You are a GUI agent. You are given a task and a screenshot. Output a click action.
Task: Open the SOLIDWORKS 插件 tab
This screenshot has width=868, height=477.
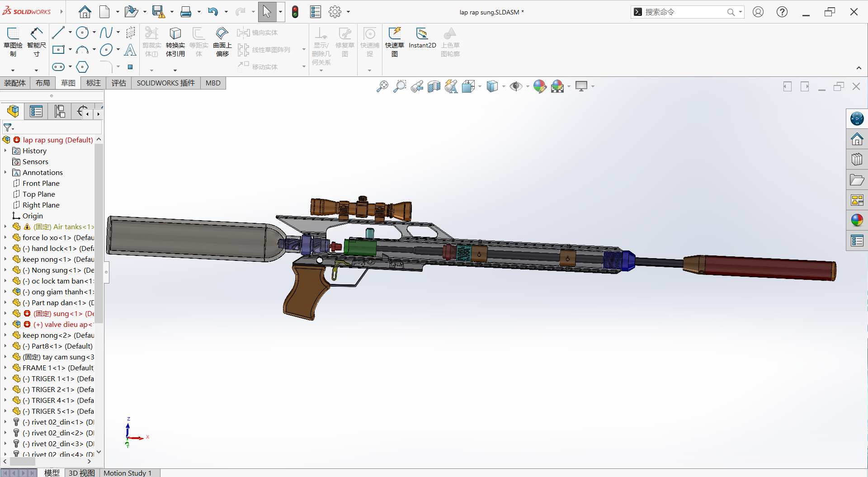[x=166, y=83]
